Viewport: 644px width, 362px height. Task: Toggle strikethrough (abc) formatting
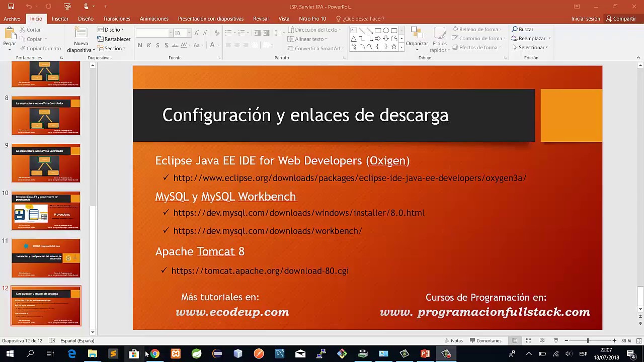click(x=175, y=45)
